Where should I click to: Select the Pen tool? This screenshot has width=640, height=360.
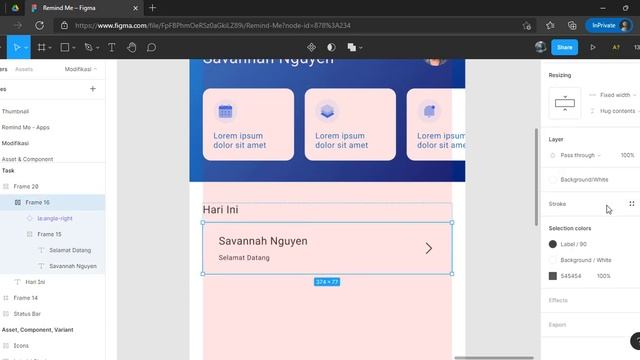pyautogui.click(x=88, y=47)
